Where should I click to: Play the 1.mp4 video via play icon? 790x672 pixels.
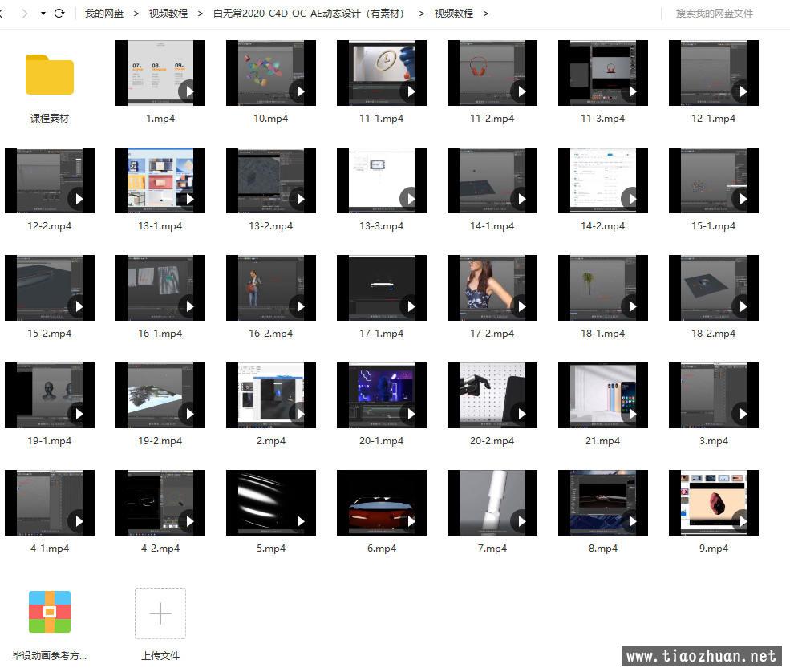[x=188, y=91]
